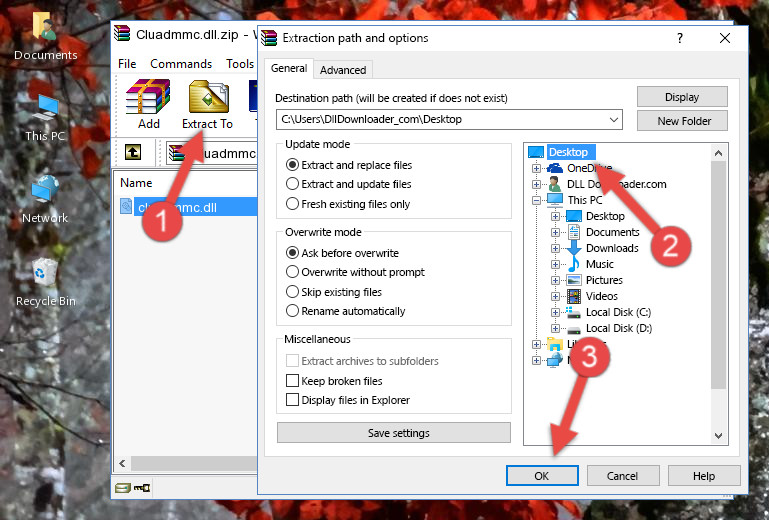Viewport: 769px width, 520px height.
Task: Click the folder tree scroll down arrow
Action: [x=718, y=435]
